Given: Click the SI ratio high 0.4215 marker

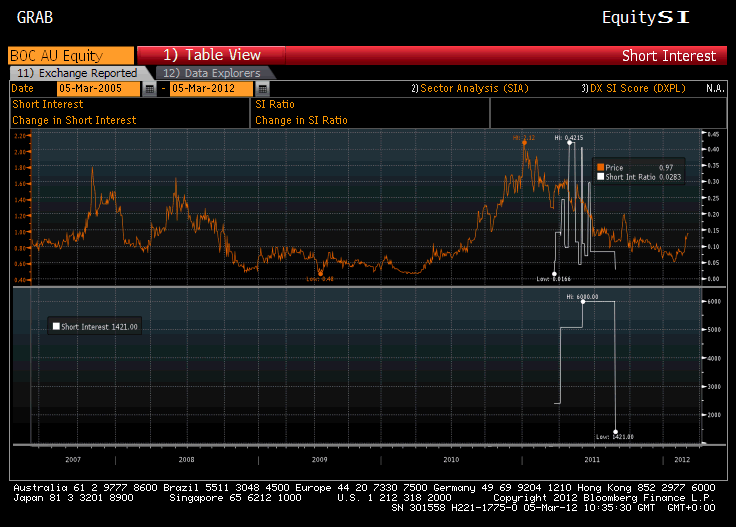Looking at the screenshot, I should 569,143.
